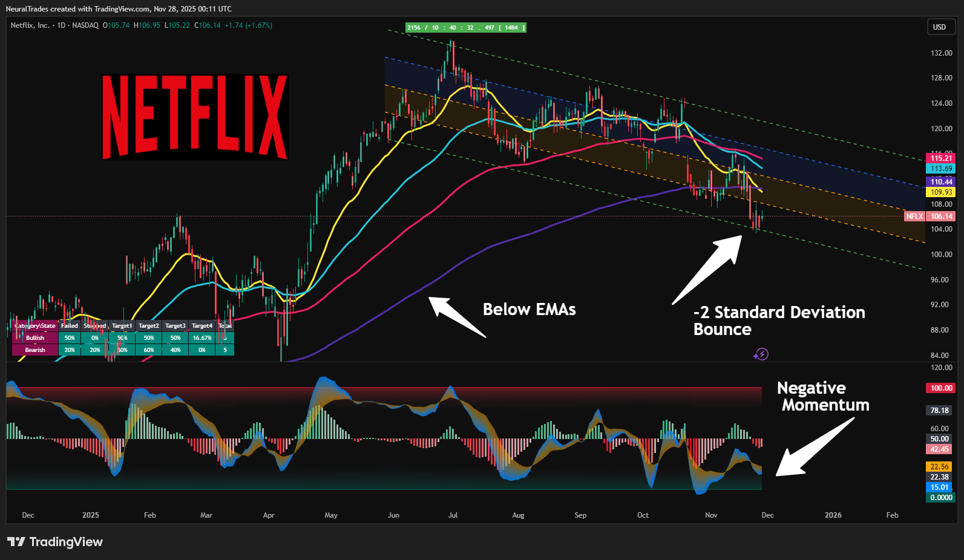The image size is (964, 560).
Task: Click the Nov label on time axis
Action: point(711,515)
